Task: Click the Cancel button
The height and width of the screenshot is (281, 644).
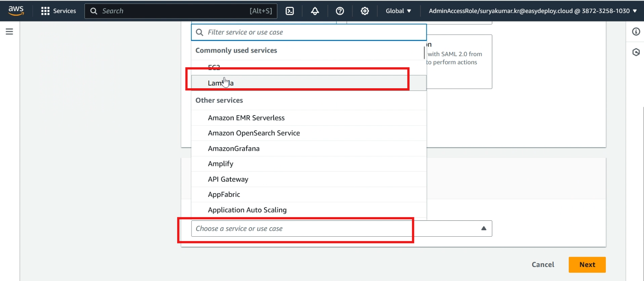Action: [x=543, y=265]
